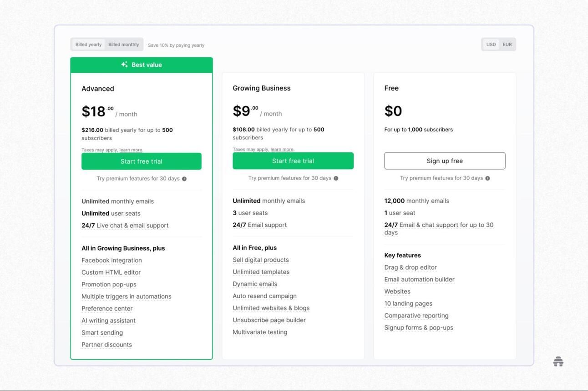Click the Free plan title
The width and height of the screenshot is (588, 391).
coord(391,88)
